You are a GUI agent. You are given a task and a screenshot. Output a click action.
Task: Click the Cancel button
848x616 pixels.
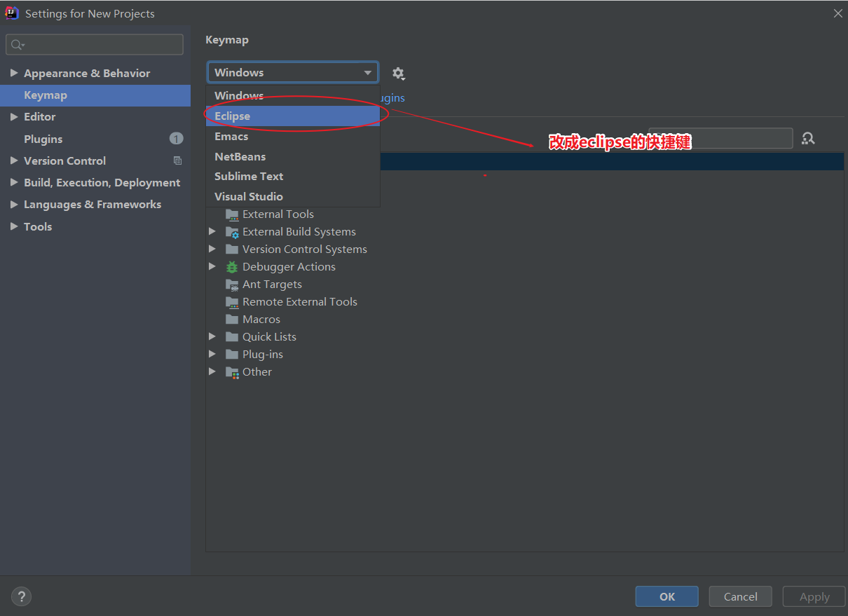click(x=741, y=597)
